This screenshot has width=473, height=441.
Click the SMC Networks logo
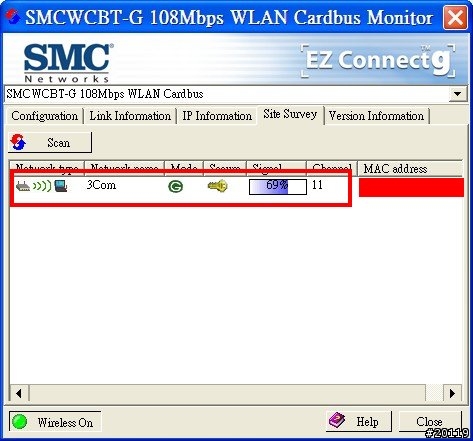point(67,62)
